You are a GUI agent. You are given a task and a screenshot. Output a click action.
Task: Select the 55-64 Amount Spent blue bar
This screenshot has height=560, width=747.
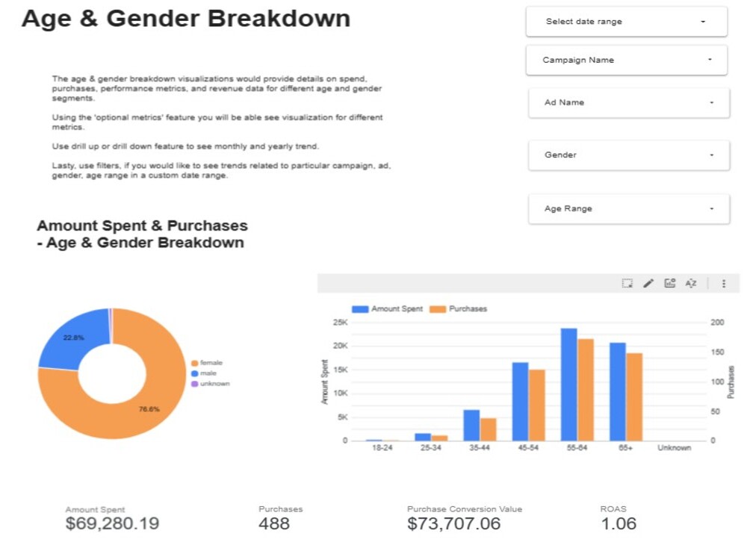[x=568, y=385]
